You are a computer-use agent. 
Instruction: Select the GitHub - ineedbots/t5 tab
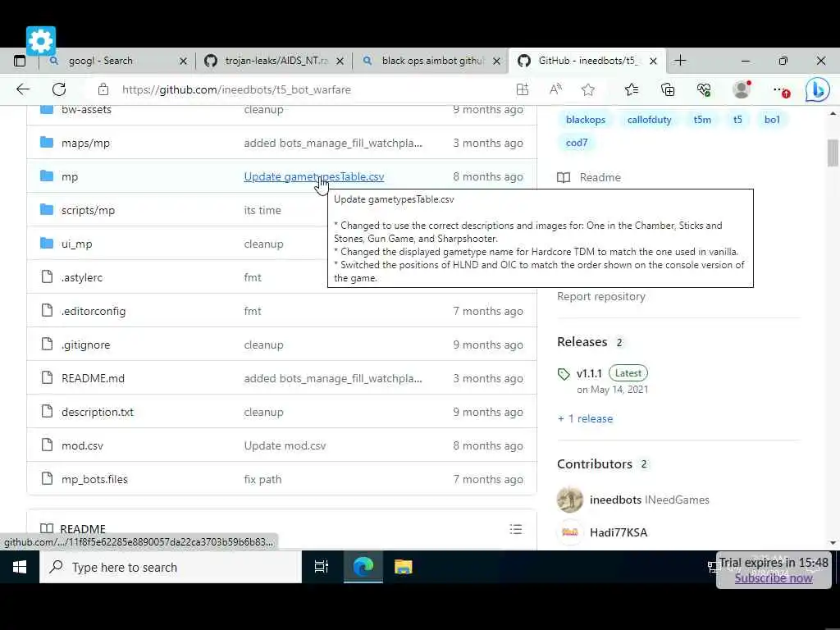(x=587, y=61)
